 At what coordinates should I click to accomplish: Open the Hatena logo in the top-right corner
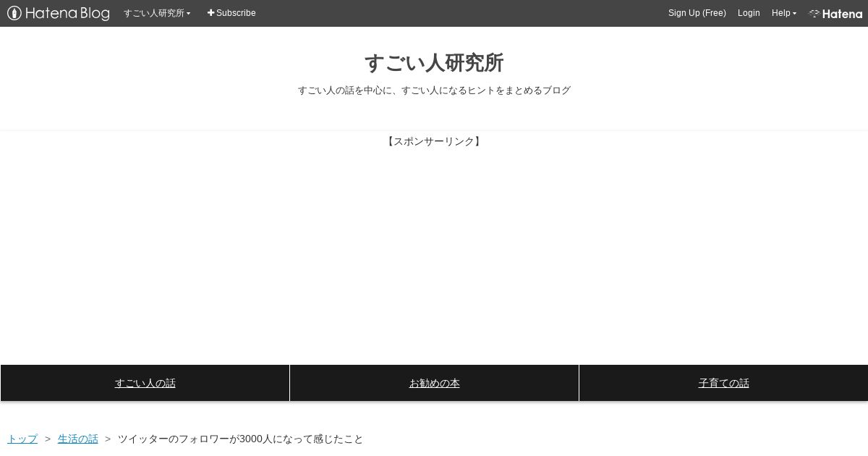[835, 13]
